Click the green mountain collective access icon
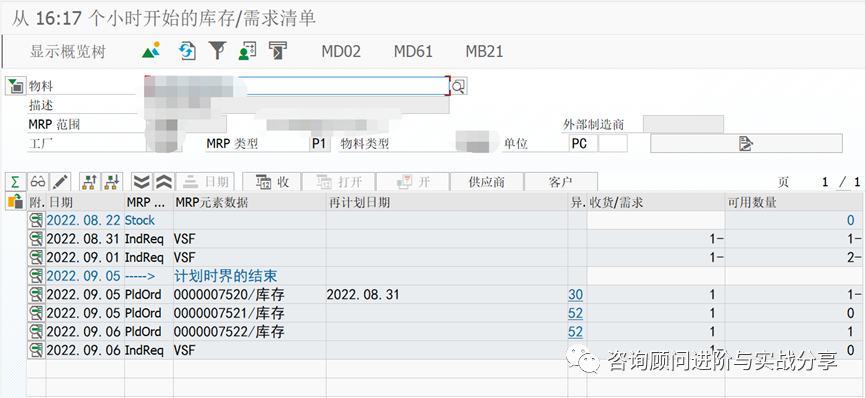 (151, 51)
